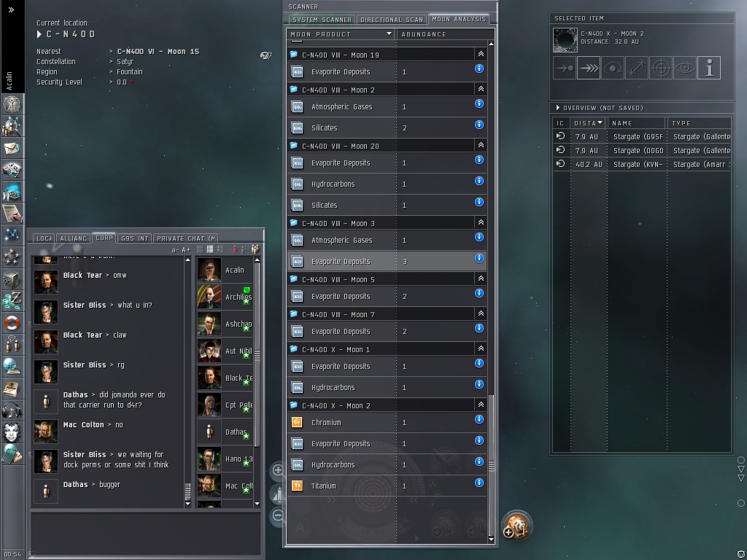747x560 pixels.
Task: Collapse C-N40D VIII - Moon 5 group
Action: coord(481,279)
